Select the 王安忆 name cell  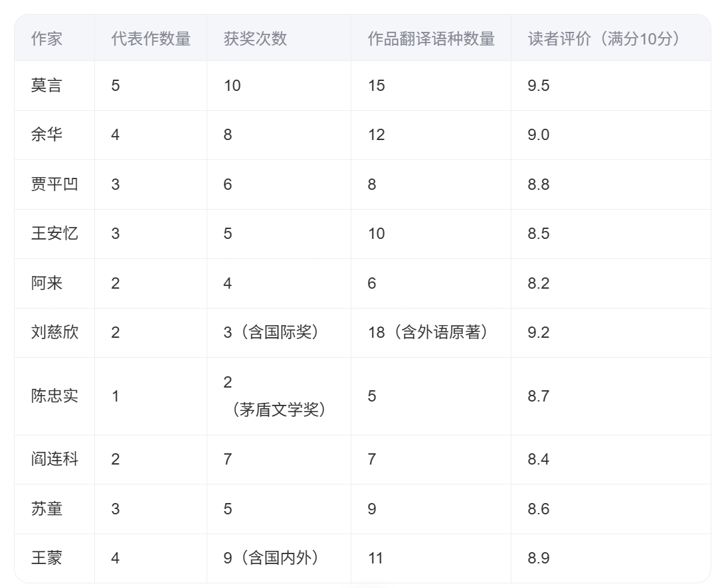[x=54, y=234]
